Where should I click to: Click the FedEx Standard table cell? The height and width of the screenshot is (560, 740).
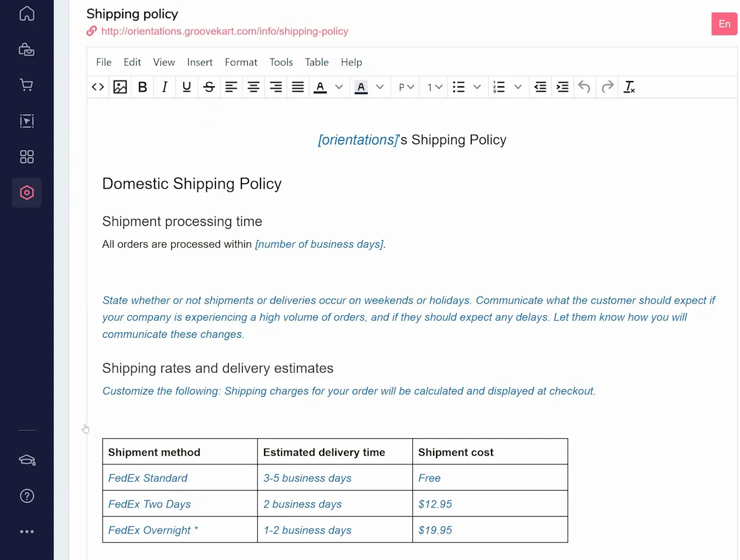[x=180, y=478]
